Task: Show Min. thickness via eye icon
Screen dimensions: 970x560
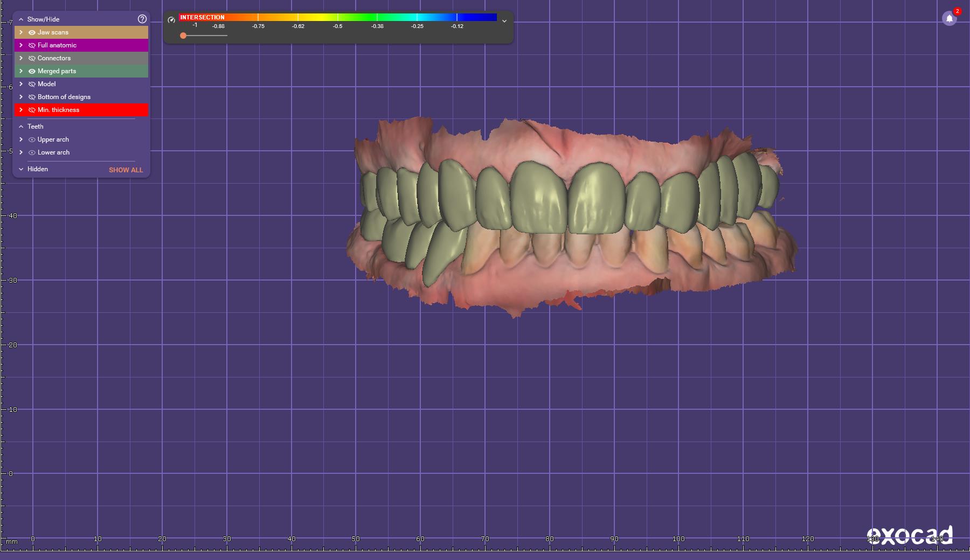Action: [x=32, y=110]
